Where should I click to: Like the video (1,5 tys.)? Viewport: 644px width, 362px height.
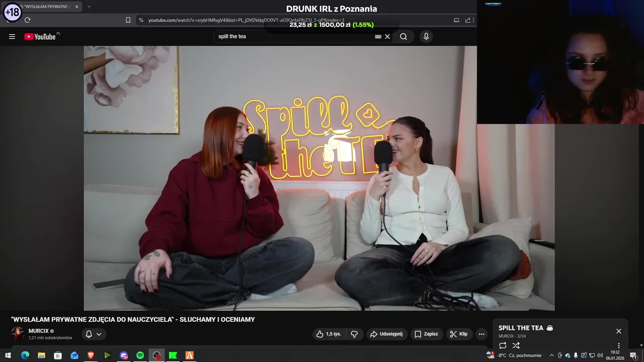(x=329, y=334)
